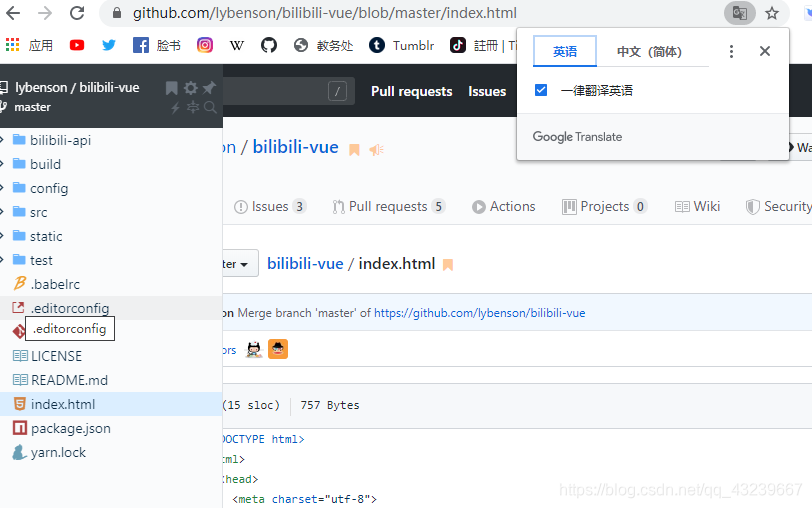812x508 pixels.
Task: Open the Security tab
Action: tap(778, 206)
